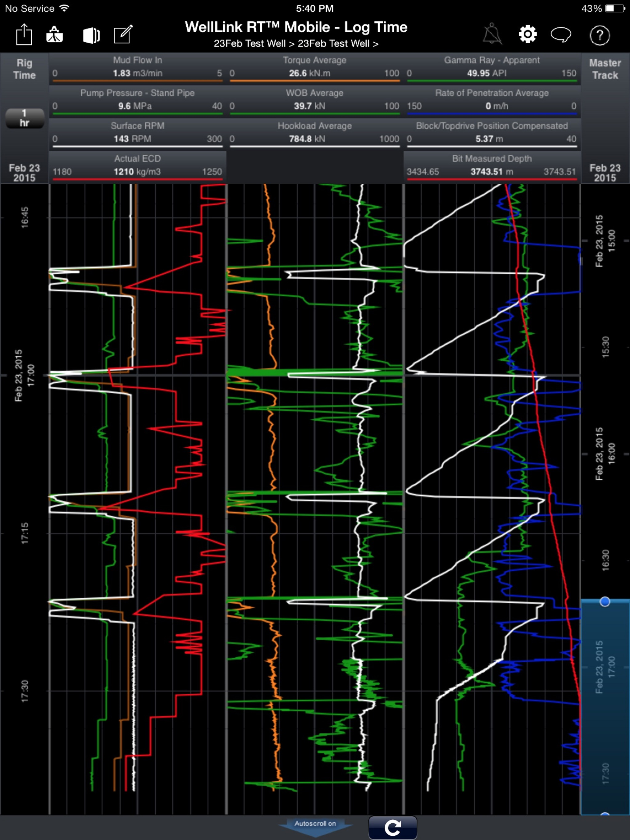Open the oil rig wells icon

tap(54, 34)
